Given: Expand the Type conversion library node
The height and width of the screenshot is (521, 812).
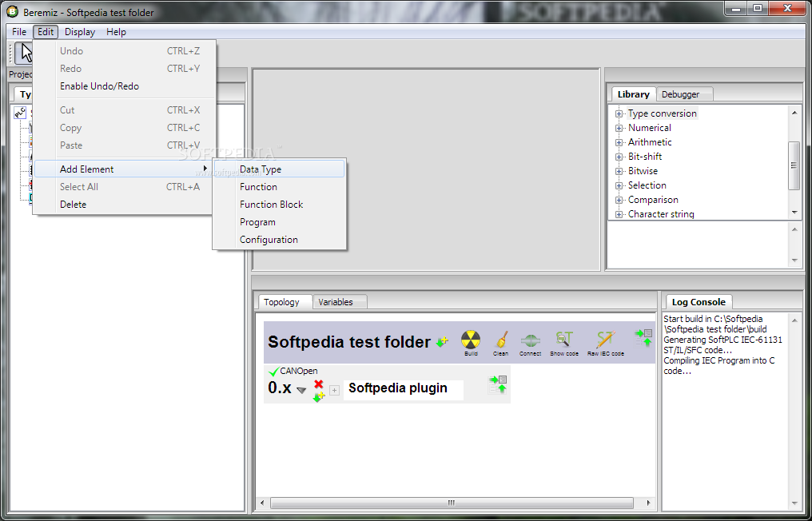Looking at the screenshot, I should coord(619,113).
